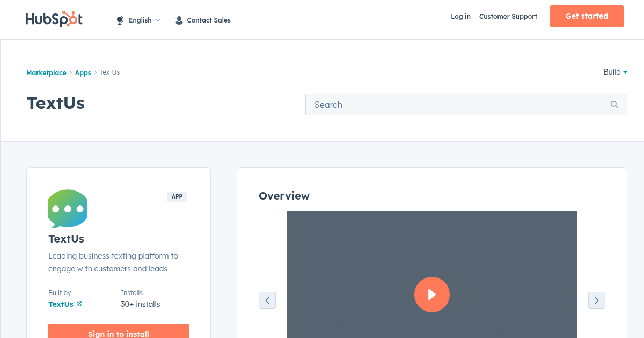The height and width of the screenshot is (338, 644).
Task: Go to previous carousel slide arrow
Action: click(x=267, y=300)
